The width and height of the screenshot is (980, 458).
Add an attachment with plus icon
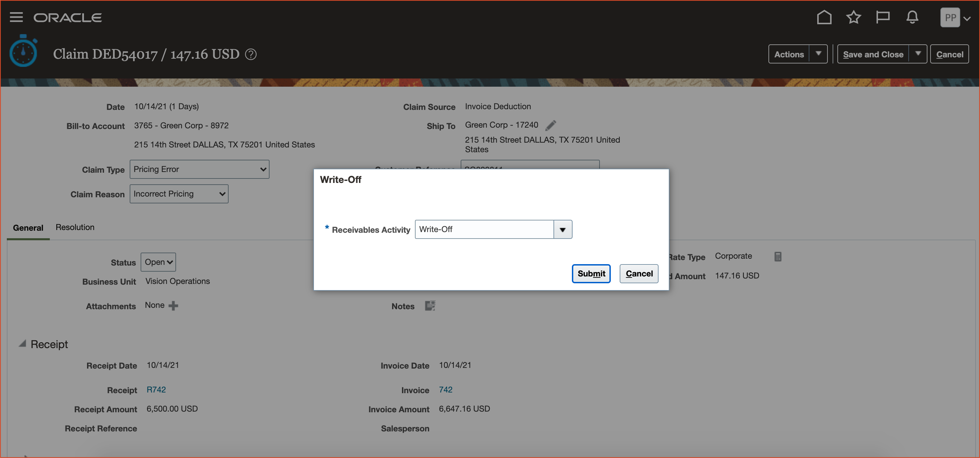point(173,306)
